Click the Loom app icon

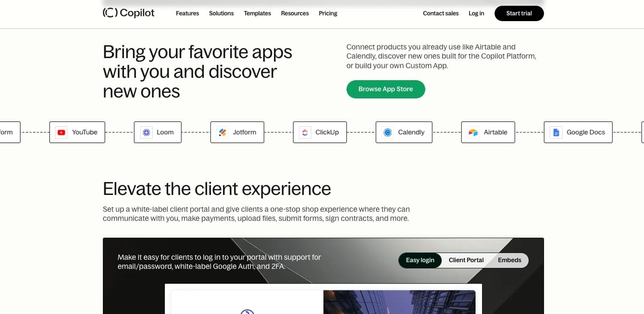146,133
